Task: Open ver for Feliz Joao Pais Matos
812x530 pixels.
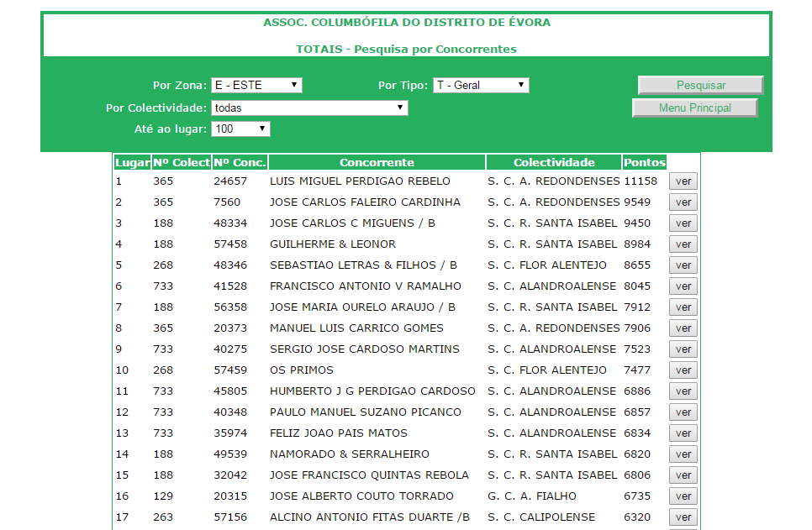Action: [x=683, y=433]
